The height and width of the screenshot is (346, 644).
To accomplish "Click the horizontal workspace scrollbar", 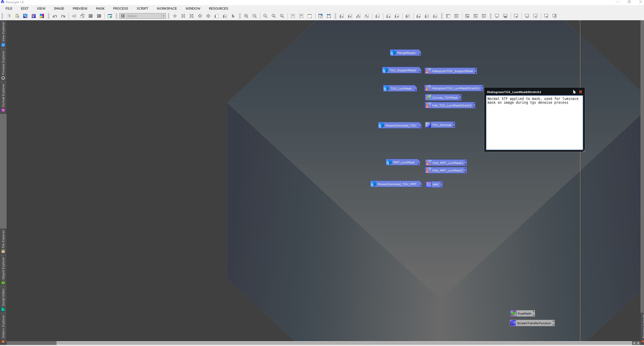I will coord(344,343).
